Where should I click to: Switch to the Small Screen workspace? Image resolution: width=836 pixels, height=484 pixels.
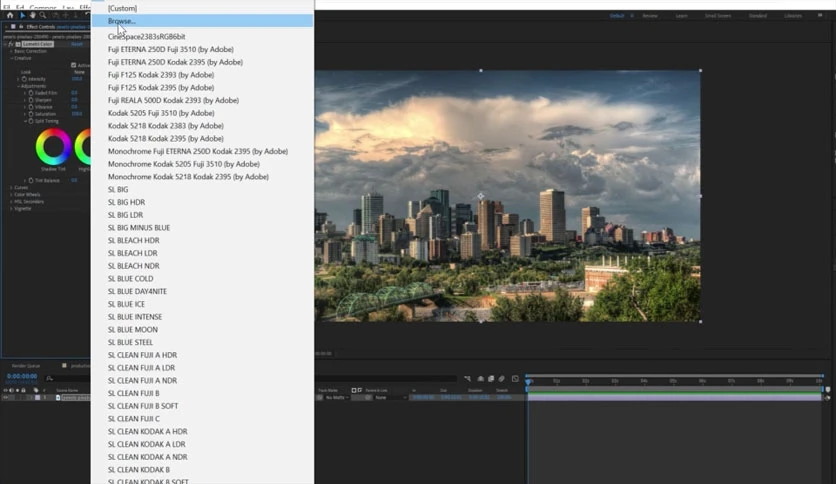pyautogui.click(x=718, y=16)
